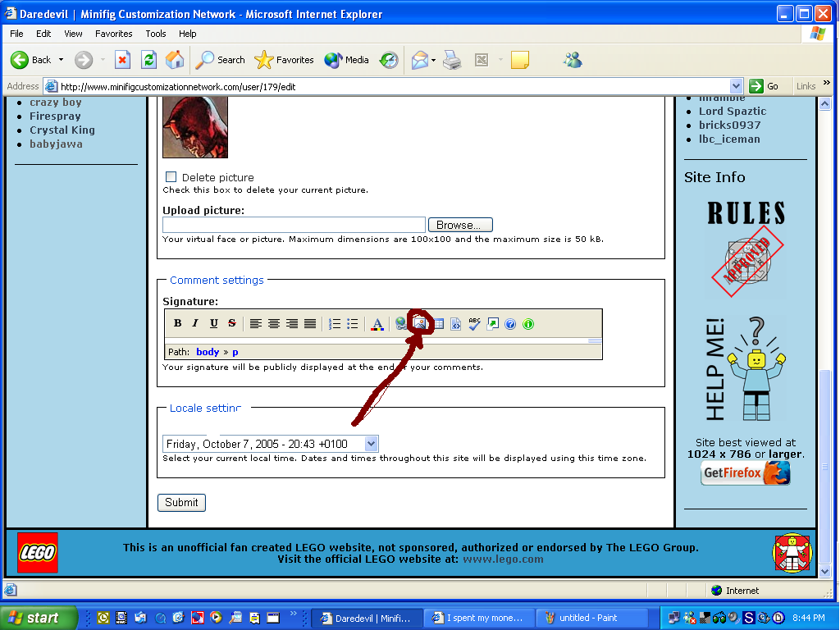Apply italic in signature editor

tap(195, 323)
